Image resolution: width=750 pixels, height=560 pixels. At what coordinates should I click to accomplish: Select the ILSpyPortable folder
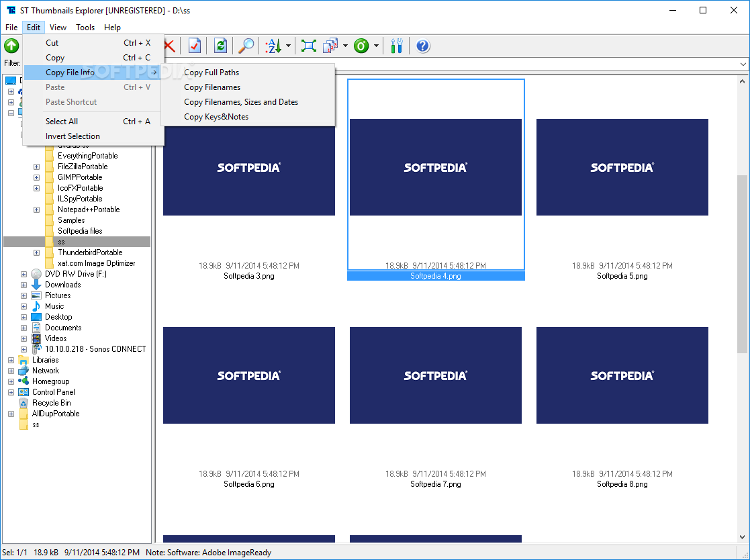click(80, 199)
